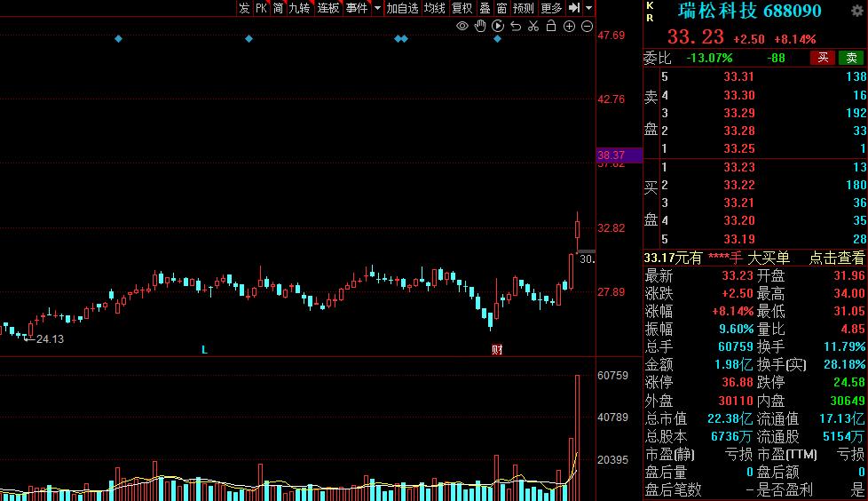
Task: Toggle the eye visibility icon above chart
Action: click(x=462, y=26)
